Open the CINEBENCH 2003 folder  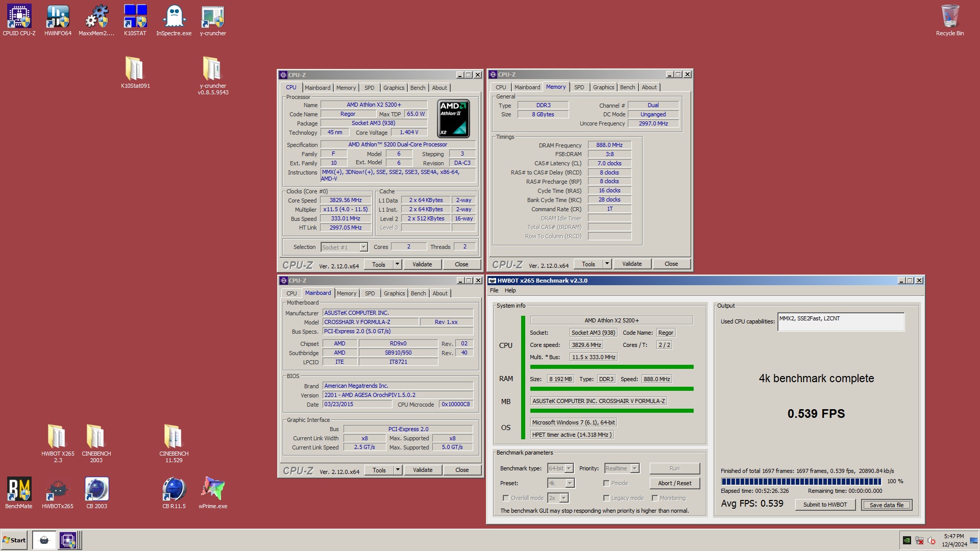coord(96,443)
